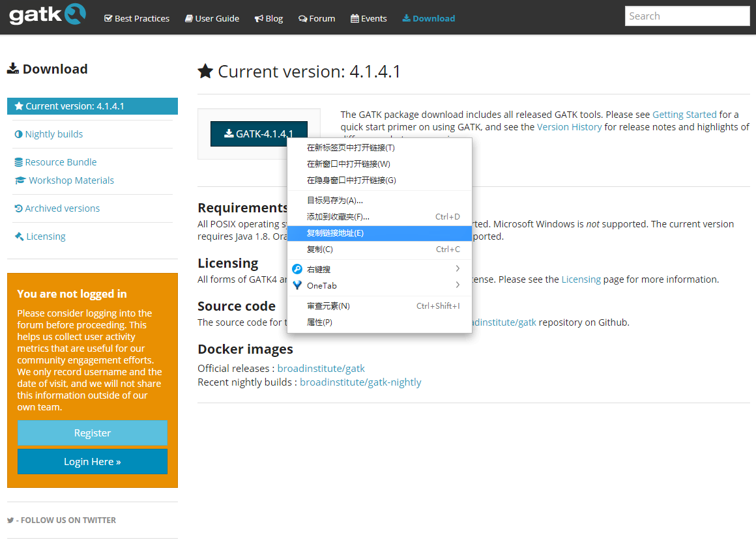Click the Login Here button
This screenshot has width=756, height=540.
[93, 462]
